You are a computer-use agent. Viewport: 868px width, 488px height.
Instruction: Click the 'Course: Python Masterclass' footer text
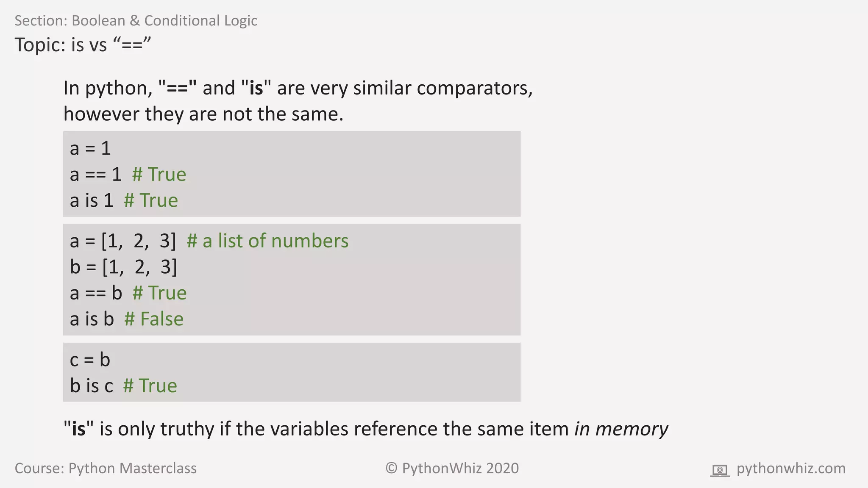pyautogui.click(x=106, y=468)
